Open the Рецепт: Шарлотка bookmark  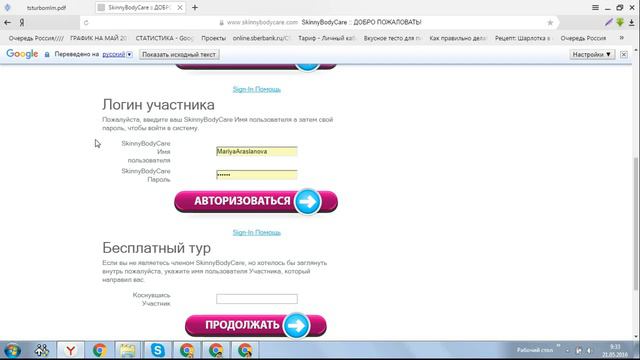pyautogui.click(x=523, y=38)
